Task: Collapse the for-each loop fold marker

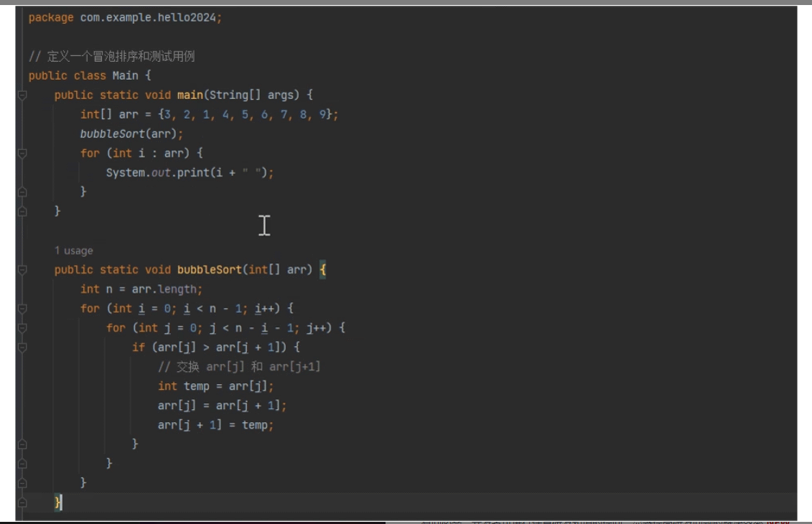Action: coord(22,153)
